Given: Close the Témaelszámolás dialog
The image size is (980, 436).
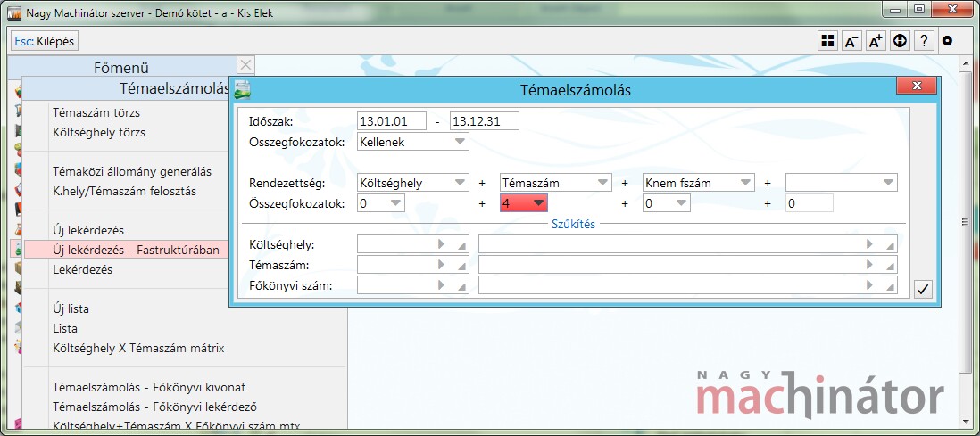Looking at the screenshot, I should point(917,86).
